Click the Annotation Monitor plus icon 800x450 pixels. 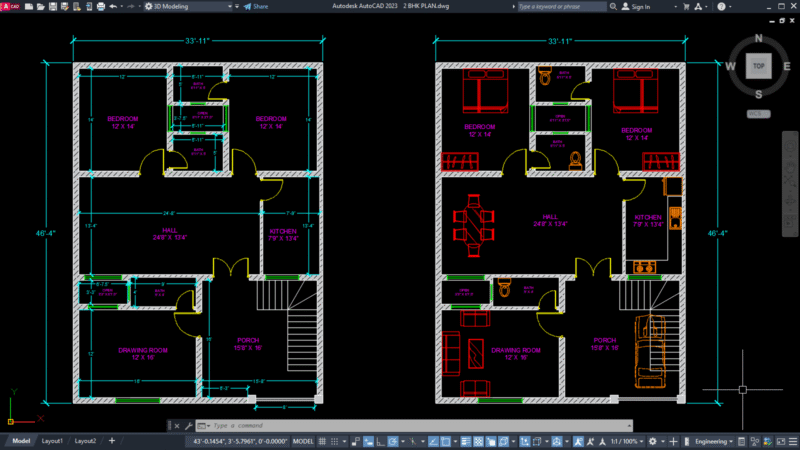673,441
